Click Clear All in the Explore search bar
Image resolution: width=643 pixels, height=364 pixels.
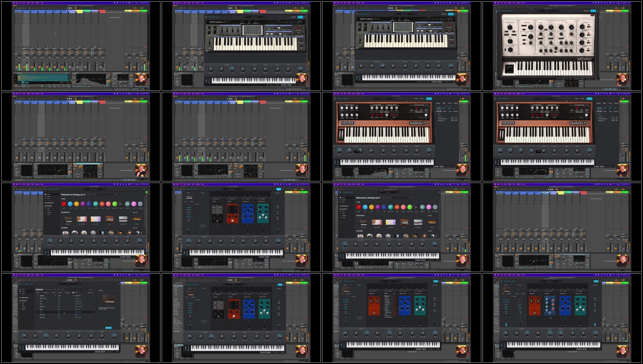[x=91, y=290]
